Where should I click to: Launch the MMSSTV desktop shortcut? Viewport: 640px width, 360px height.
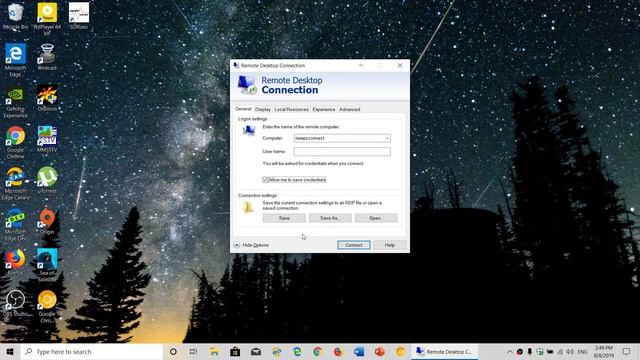pyautogui.click(x=47, y=139)
